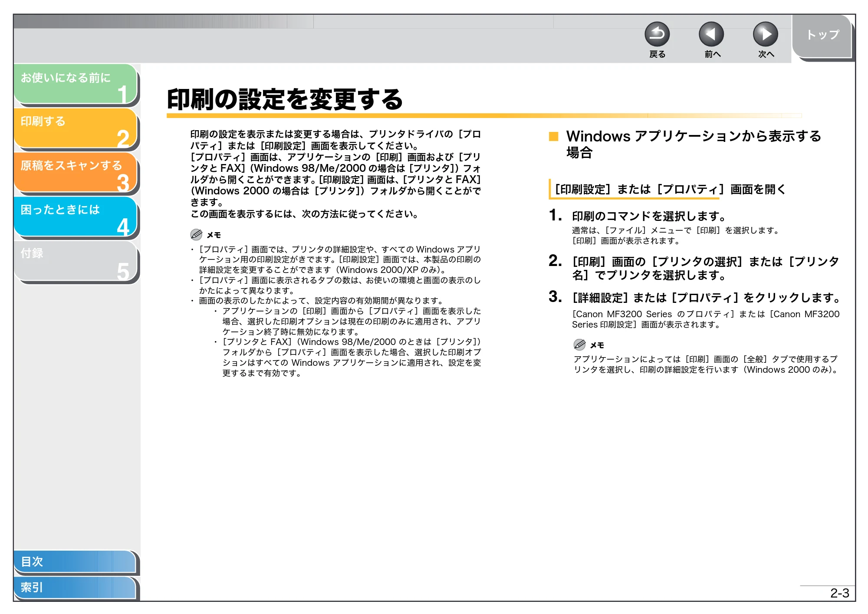
Task: Click the orange square bullet beside Windows heading
Action: pyautogui.click(x=553, y=137)
